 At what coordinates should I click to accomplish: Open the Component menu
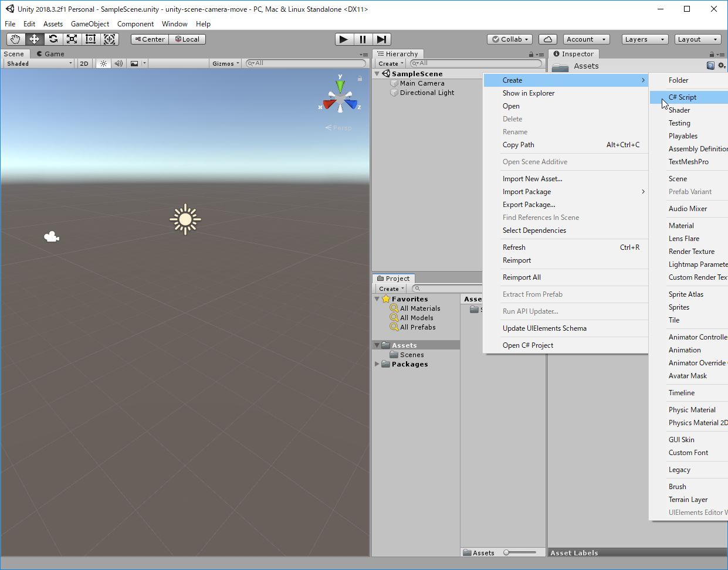pos(136,24)
